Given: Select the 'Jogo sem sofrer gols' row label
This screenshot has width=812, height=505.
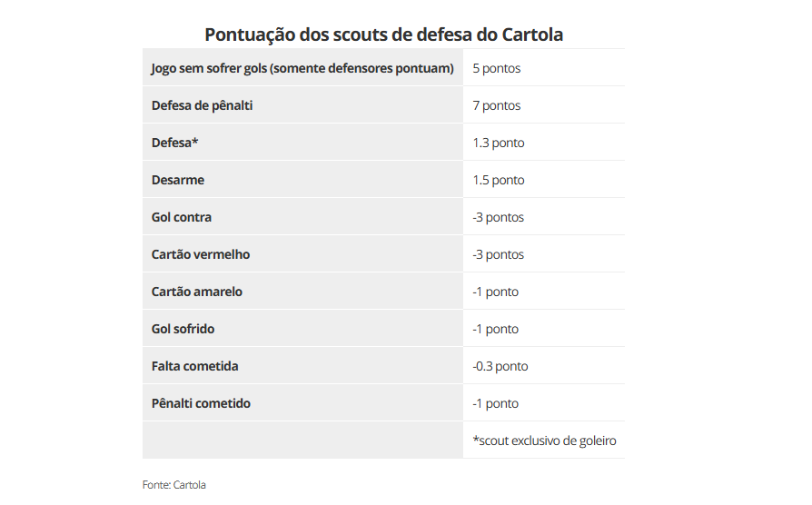Looking at the screenshot, I should [x=302, y=68].
